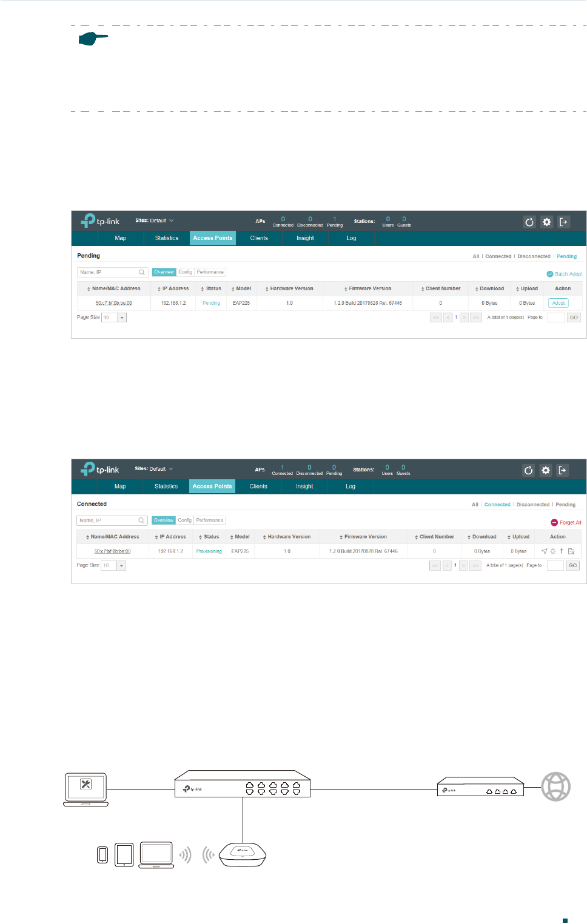Sort by Upload on the Pending table

point(527,289)
